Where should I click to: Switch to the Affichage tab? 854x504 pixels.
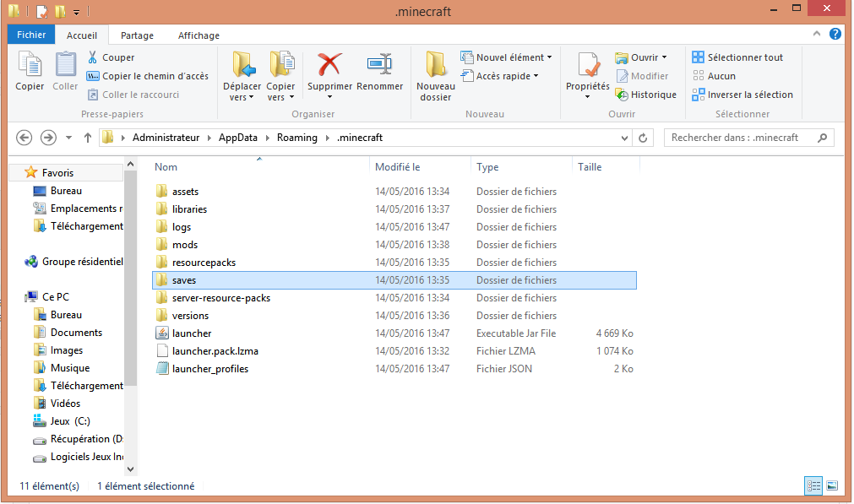[199, 35]
